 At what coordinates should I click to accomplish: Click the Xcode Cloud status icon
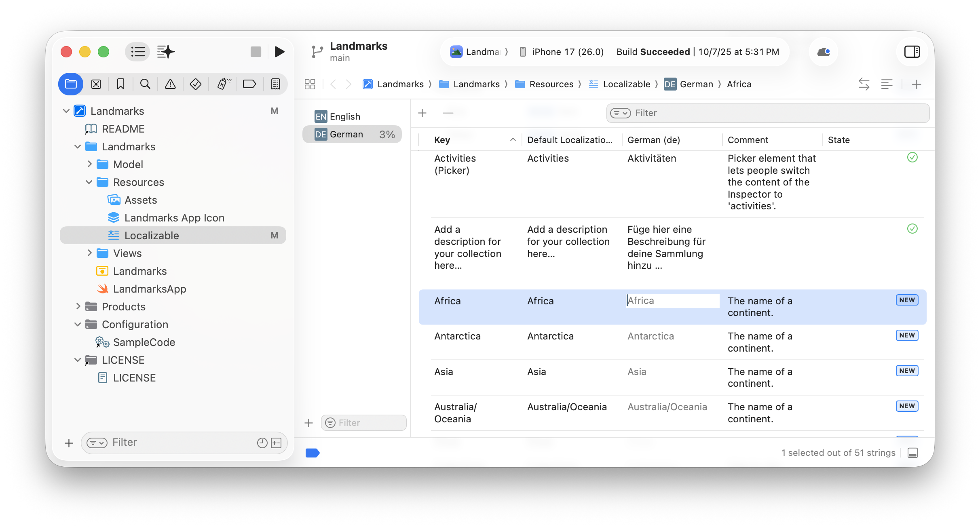[823, 52]
